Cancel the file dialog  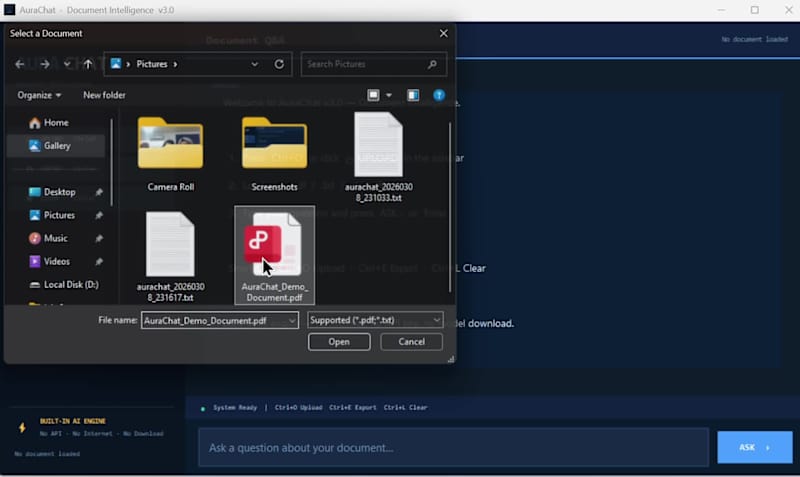click(x=412, y=342)
